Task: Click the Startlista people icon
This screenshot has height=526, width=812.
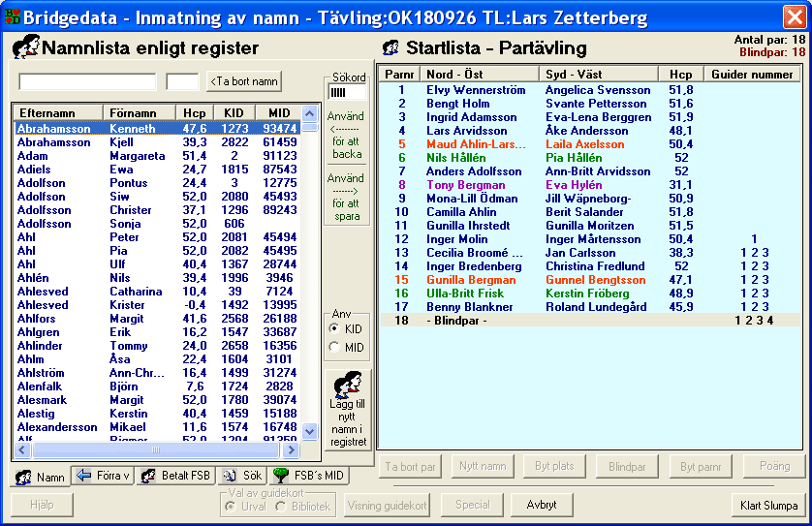Action: [391, 47]
